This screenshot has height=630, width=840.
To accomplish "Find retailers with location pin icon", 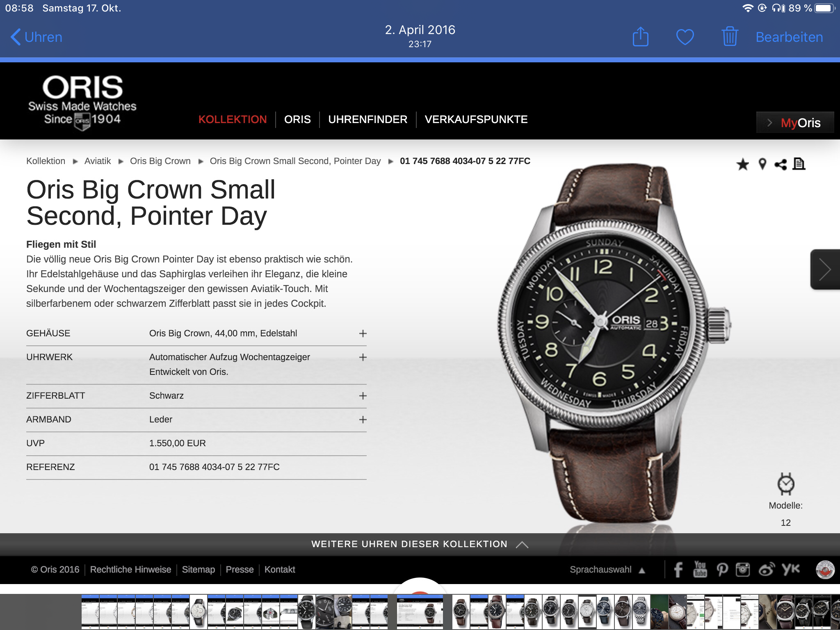I will [762, 164].
